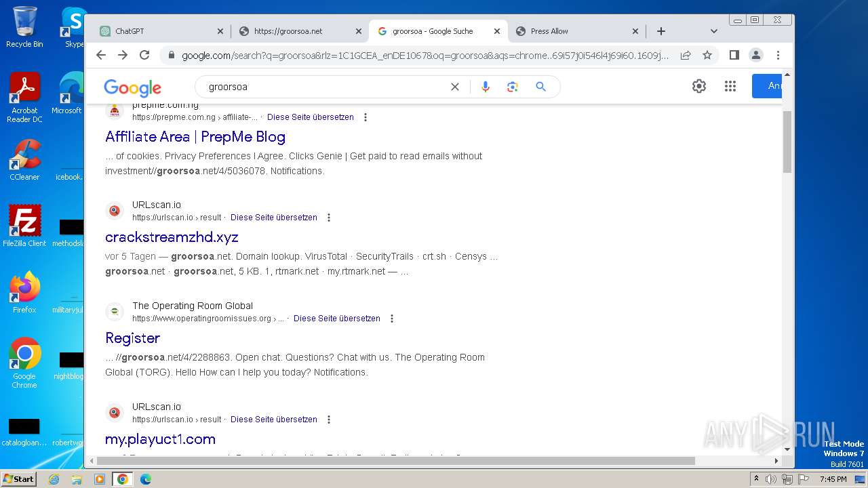Click the address bar URL
Image resolution: width=868 pixels, height=488 pixels.
(x=425, y=56)
